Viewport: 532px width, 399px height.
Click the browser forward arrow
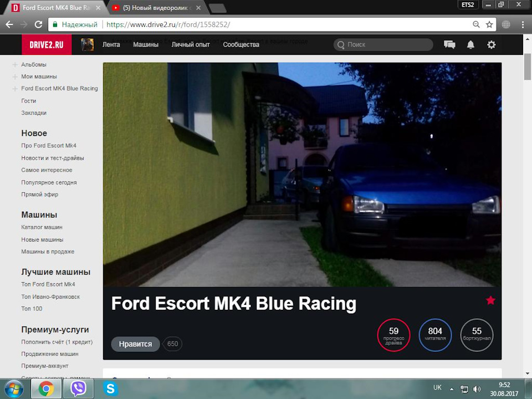[x=24, y=24]
